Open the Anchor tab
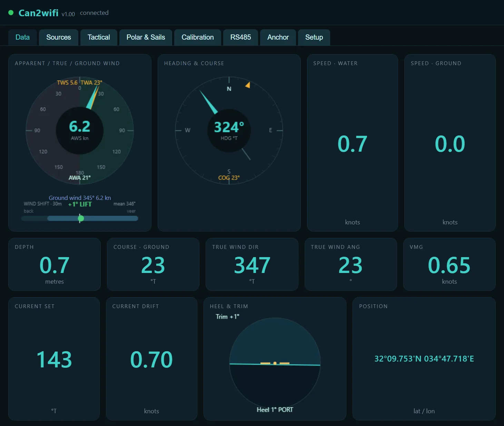This screenshot has width=504, height=426. (x=278, y=37)
